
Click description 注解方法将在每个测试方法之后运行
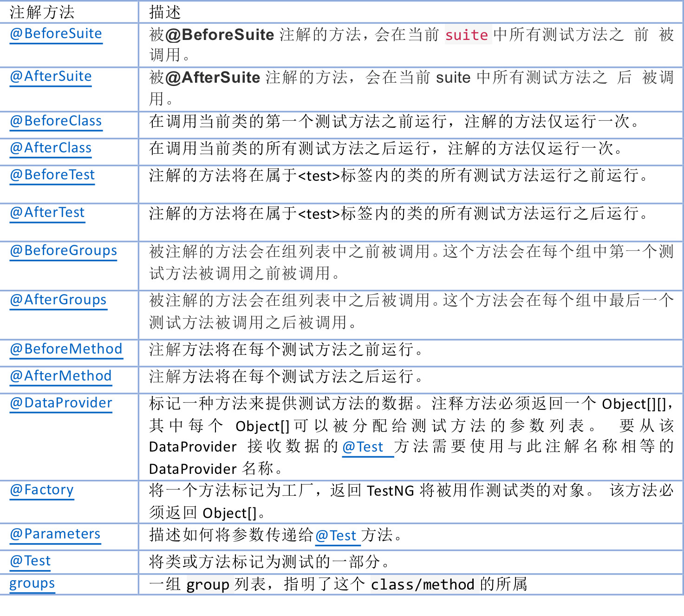click(x=287, y=377)
